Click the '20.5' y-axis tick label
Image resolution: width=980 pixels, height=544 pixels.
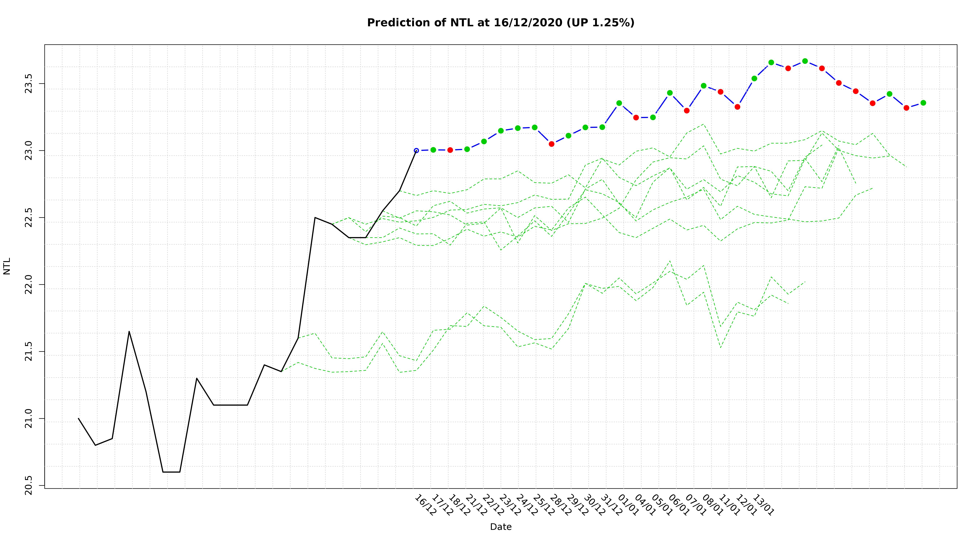(x=29, y=486)
